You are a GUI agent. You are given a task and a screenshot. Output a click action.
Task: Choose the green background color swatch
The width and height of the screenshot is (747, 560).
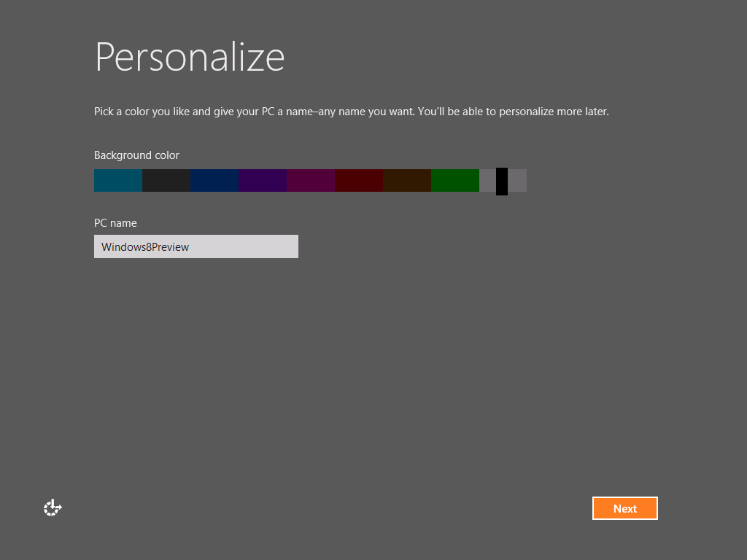pyautogui.click(x=455, y=180)
